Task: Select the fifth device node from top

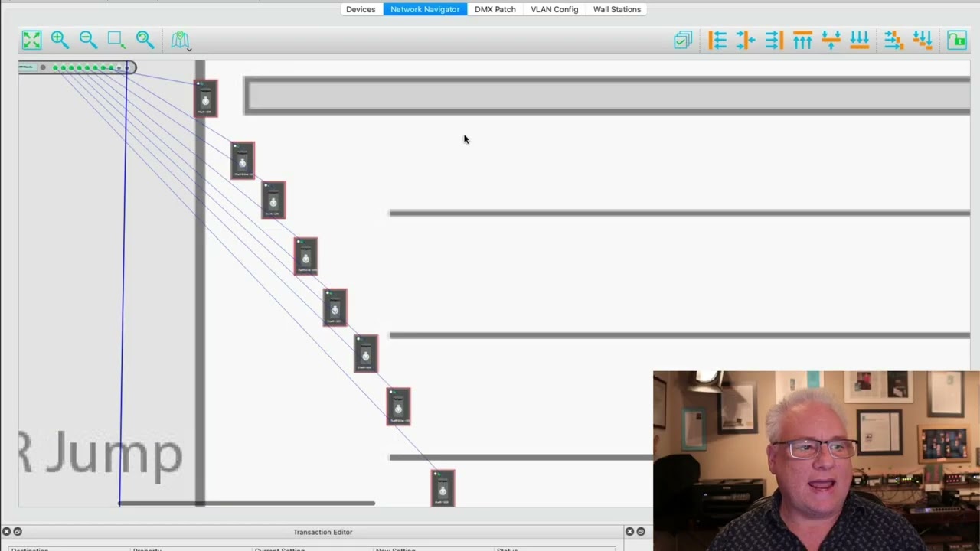Action: tap(335, 308)
